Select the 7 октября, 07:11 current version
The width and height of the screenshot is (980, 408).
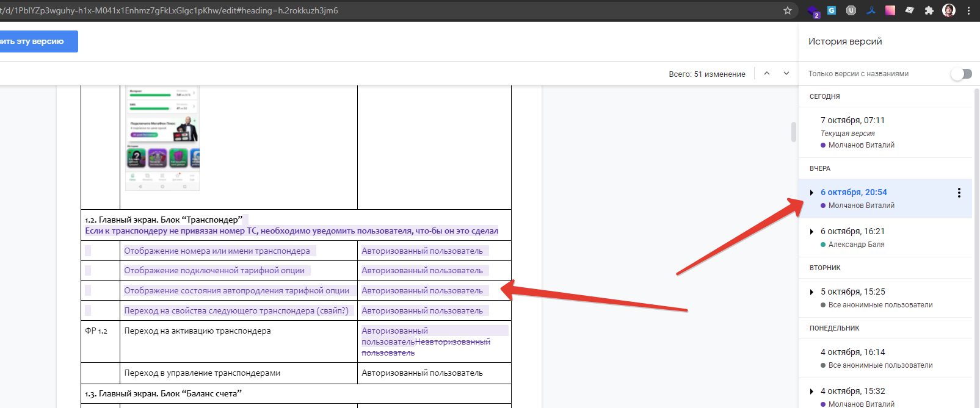pos(852,121)
